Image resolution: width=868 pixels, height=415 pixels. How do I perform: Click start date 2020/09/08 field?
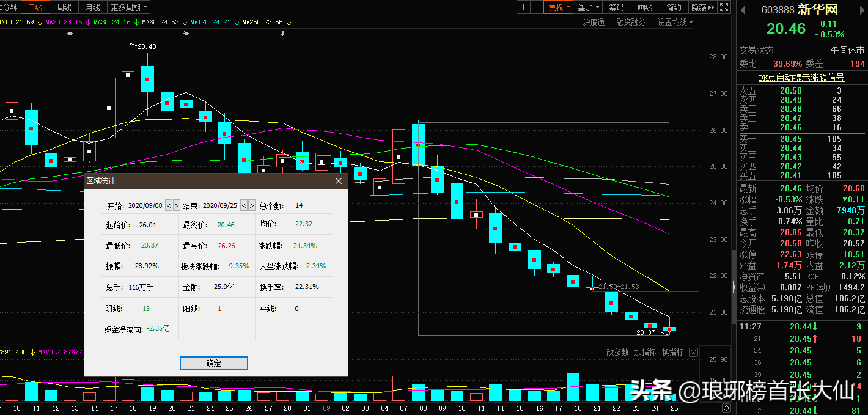pyautogui.click(x=145, y=205)
